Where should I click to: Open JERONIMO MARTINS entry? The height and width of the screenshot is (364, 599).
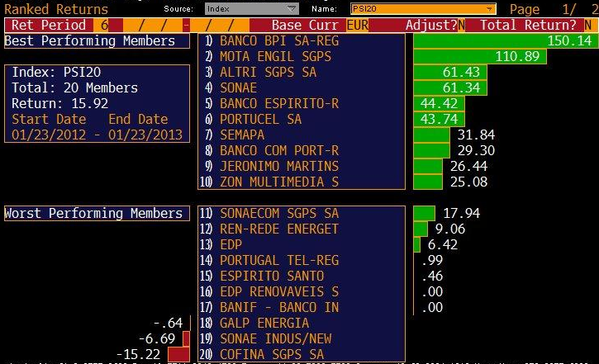302,166
